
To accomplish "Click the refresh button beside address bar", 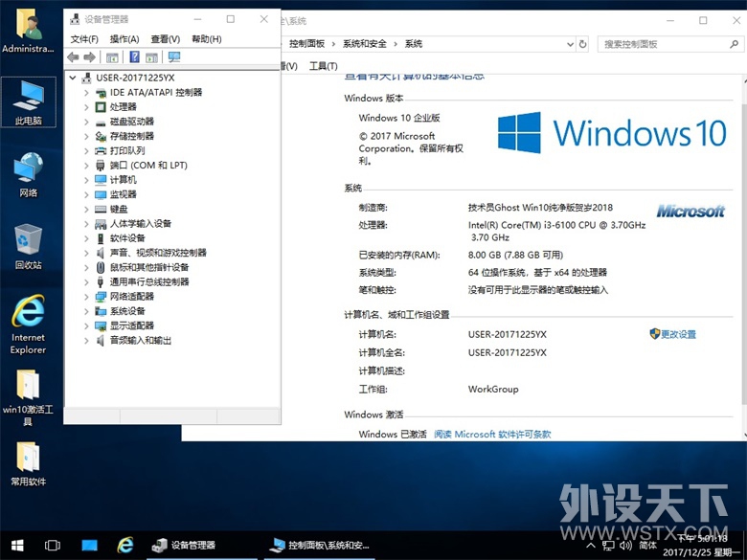I will point(582,44).
